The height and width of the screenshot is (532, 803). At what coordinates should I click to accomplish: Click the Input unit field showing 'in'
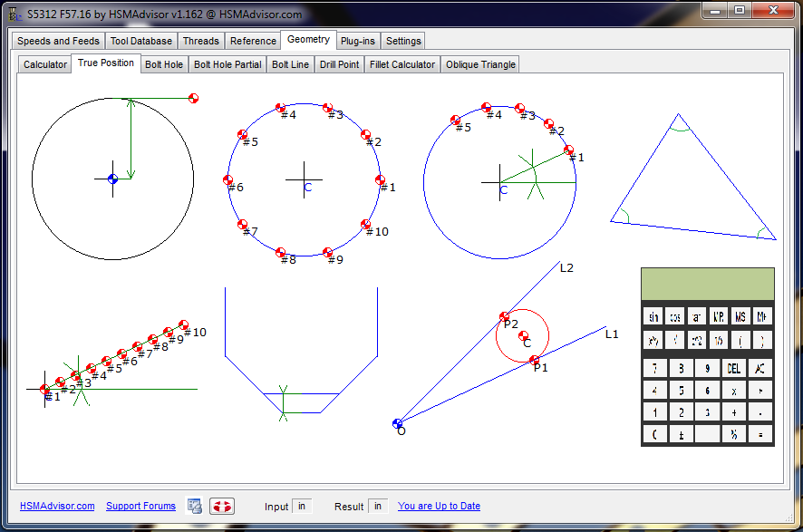point(302,506)
